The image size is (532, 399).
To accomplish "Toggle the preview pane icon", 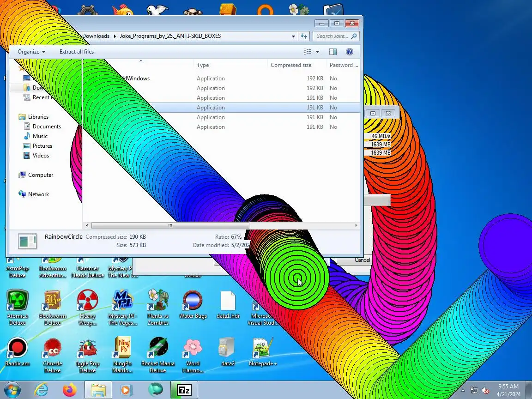I will [x=333, y=52].
